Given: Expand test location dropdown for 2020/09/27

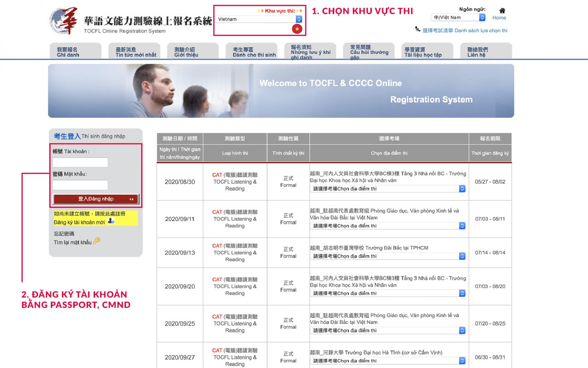Looking at the screenshot, I should pos(388,361).
